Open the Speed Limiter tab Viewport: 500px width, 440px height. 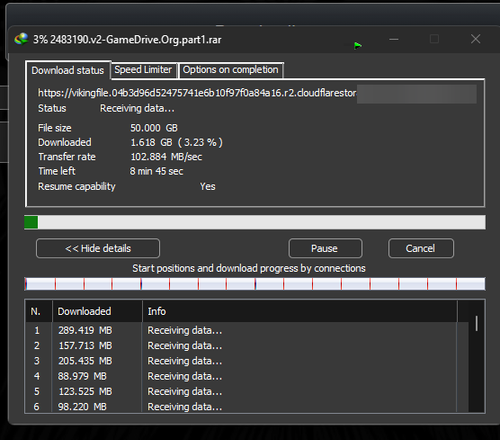(143, 70)
